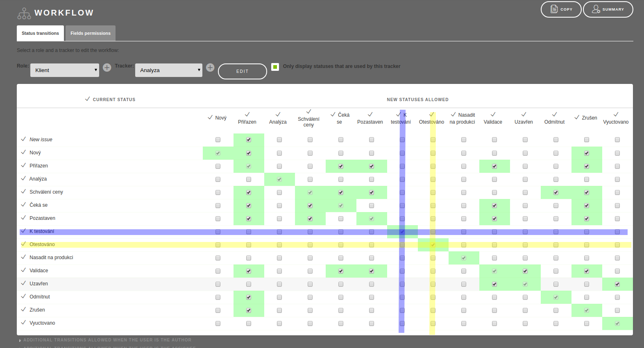Click checkmark icon left of New issue row
644x348 pixels.
(23, 139)
